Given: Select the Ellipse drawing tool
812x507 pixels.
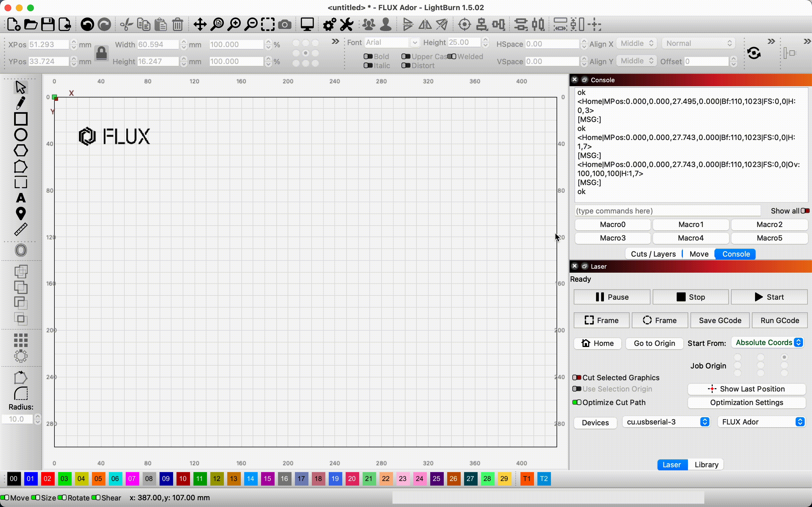Looking at the screenshot, I should [x=21, y=135].
